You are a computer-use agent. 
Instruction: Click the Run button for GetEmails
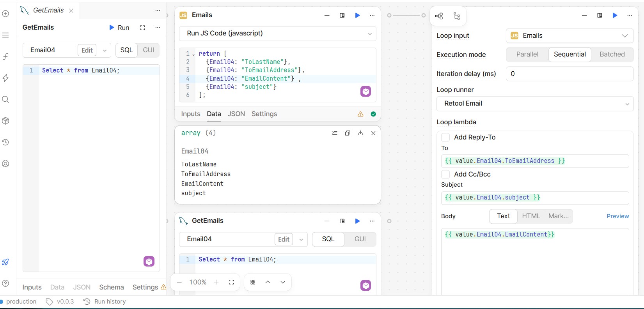pyautogui.click(x=119, y=28)
